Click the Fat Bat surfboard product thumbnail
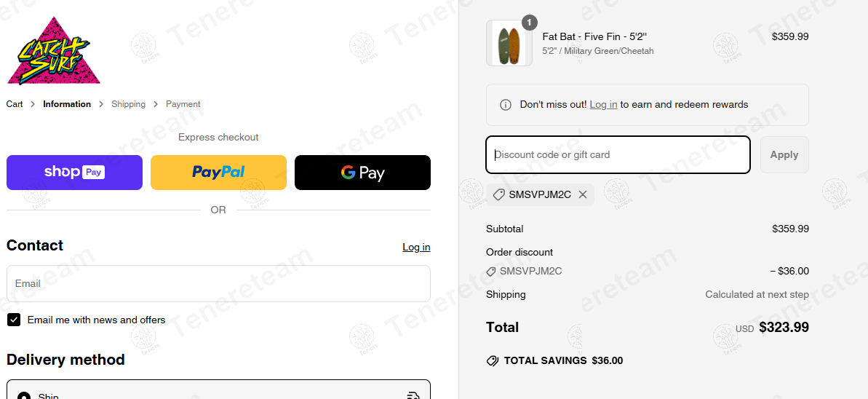Image resolution: width=868 pixels, height=399 pixels. (x=509, y=44)
